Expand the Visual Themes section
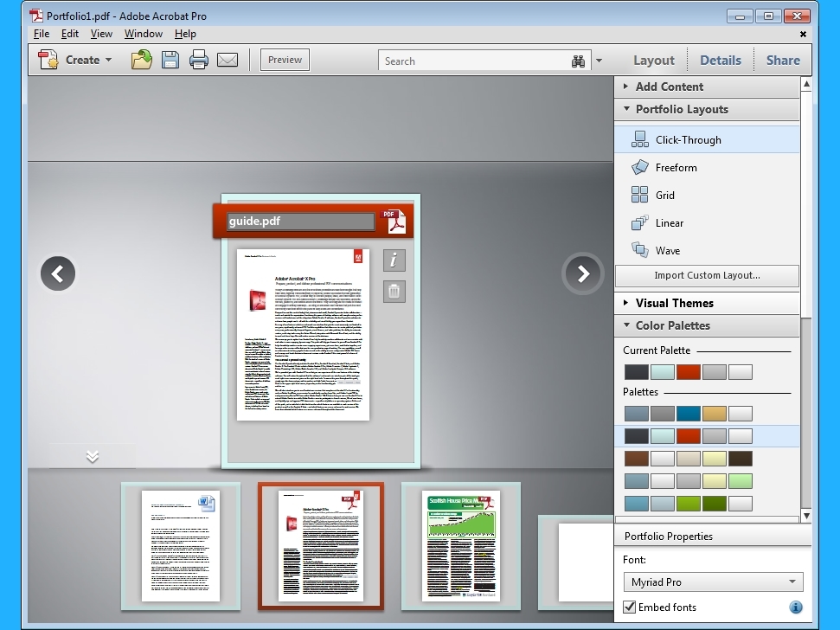 (x=675, y=303)
